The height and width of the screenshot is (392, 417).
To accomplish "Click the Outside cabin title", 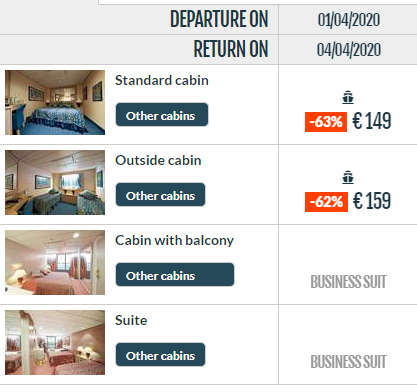I will point(158,160).
